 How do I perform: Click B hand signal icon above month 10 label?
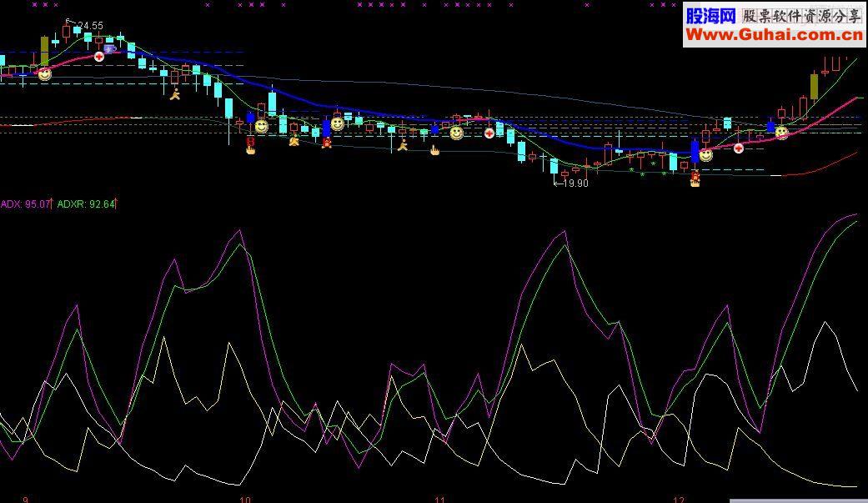coord(251,146)
